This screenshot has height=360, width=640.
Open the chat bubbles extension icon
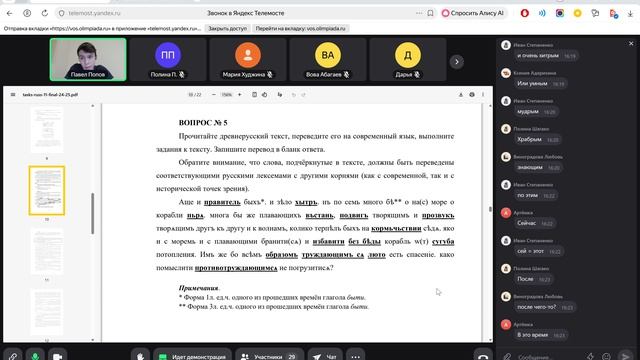pyautogui.click(x=595, y=13)
